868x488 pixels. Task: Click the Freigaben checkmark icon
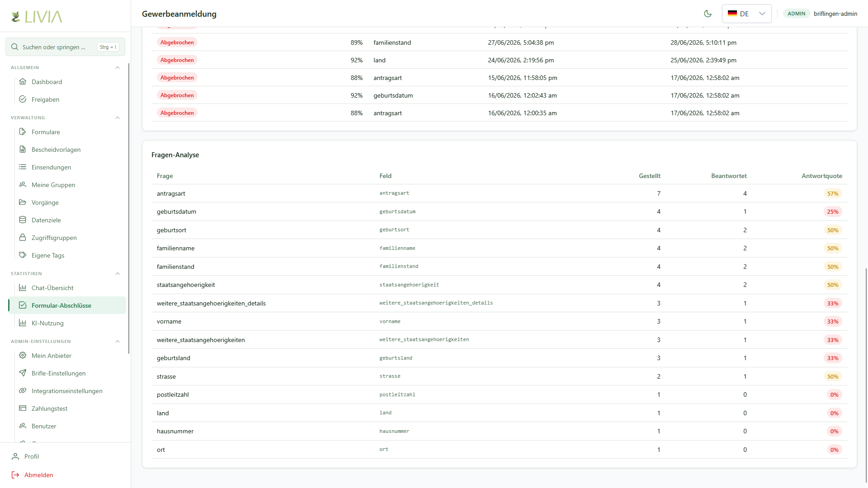(23, 99)
